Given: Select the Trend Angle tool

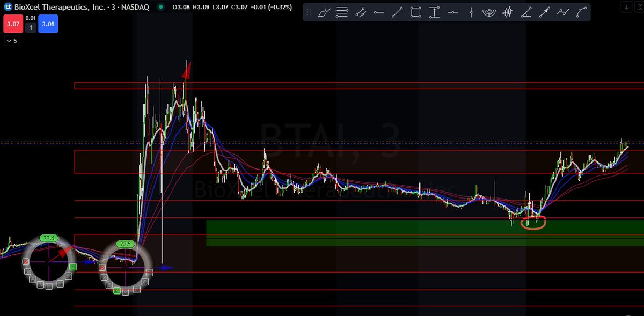Looking at the screenshot, I should (525, 12).
